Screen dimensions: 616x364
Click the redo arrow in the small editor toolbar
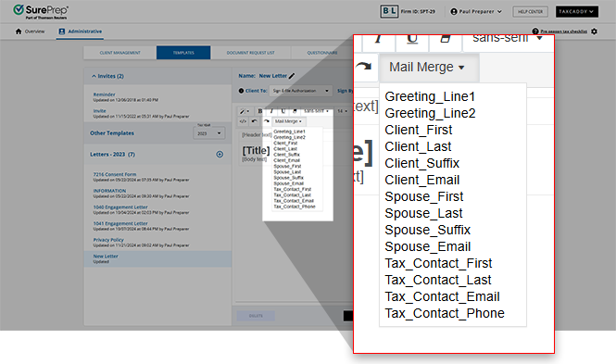[x=267, y=121]
